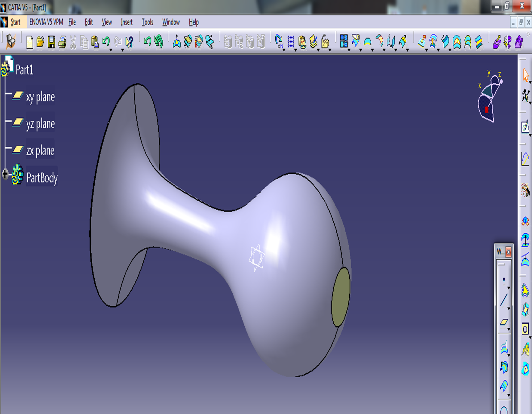The image size is (532, 414).
Task: Select the zx plane in tree
Action: tap(40, 150)
